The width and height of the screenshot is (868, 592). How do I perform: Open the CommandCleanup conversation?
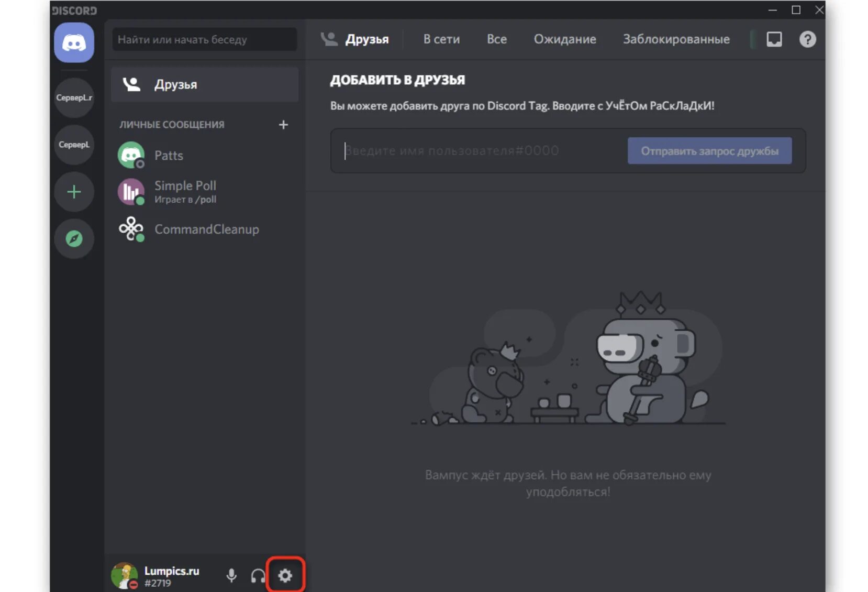tap(205, 229)
